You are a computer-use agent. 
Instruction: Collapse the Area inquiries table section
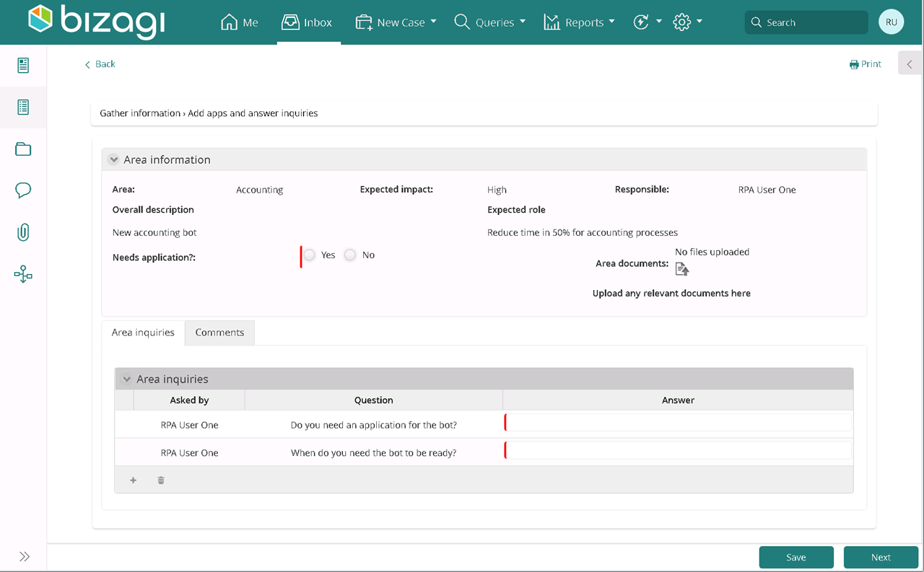(x=127, y=379)
